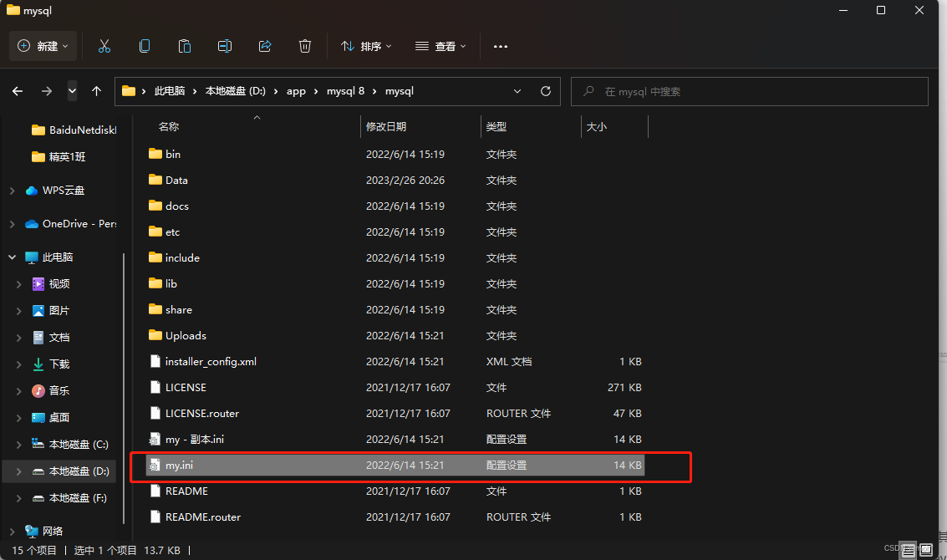Image resolution: width=947 pixels, height=560 pixels.
Task: Click the Data folder icon
Action: [155, 180]
